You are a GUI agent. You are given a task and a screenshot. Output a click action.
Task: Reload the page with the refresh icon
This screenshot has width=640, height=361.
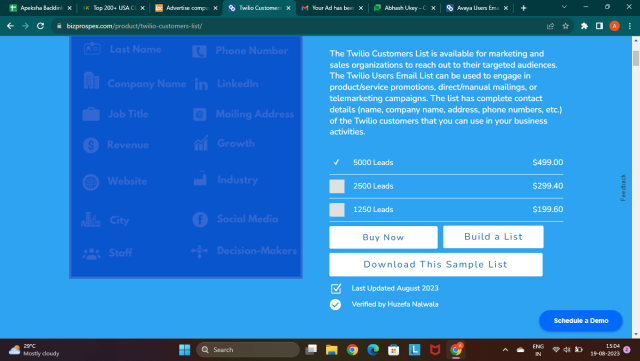[40, 26]
